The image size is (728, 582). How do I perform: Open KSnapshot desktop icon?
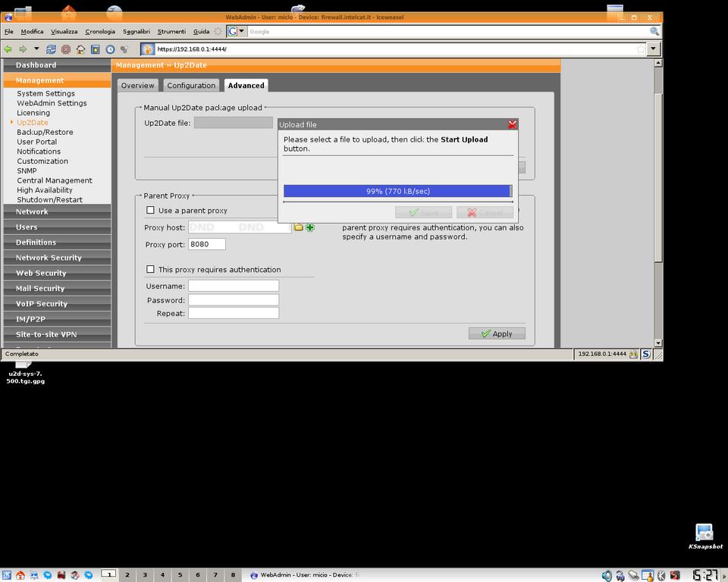coord(704,533)
